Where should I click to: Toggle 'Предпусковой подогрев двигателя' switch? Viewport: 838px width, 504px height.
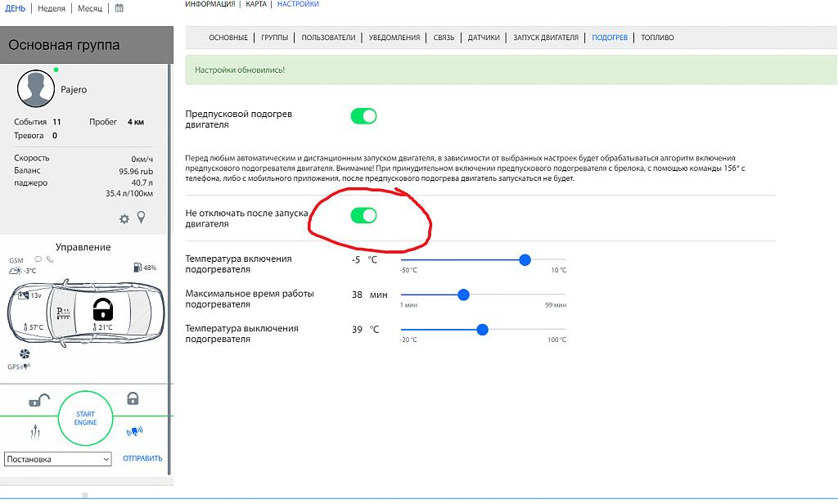point(363,116)
